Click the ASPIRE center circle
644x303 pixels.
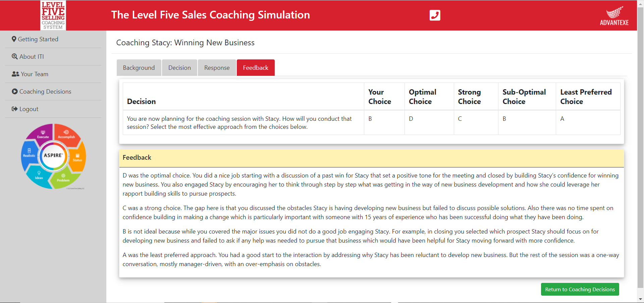coord(53,155)
